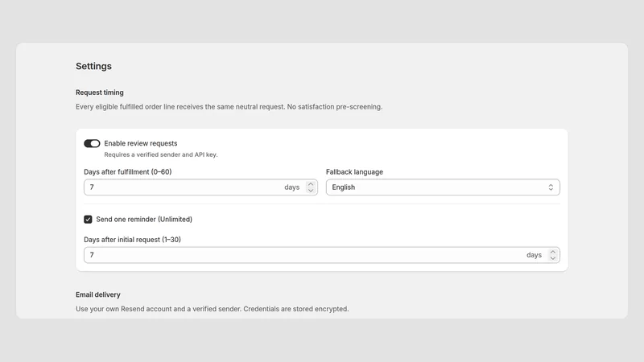This screenshot has width=644, height=362.
Task: Click the 'Days after fulfillment (0–60)' label
Action: (x=128, y=172)
